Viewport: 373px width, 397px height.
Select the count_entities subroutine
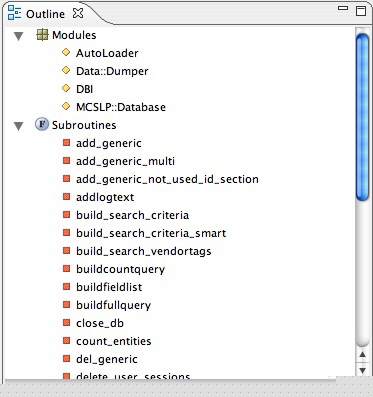[113, 341]
